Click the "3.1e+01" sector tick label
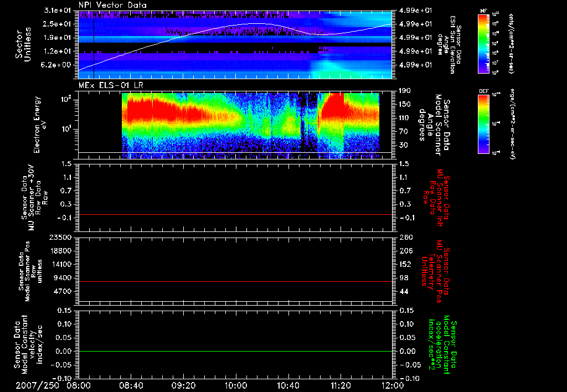Screen dimensions: 567x392 [x=58, y=11]
